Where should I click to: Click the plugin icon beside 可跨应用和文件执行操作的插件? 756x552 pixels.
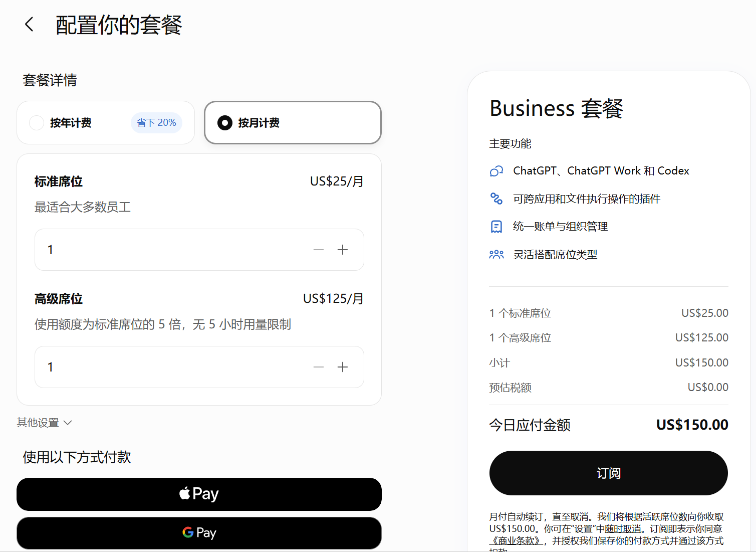496,199
